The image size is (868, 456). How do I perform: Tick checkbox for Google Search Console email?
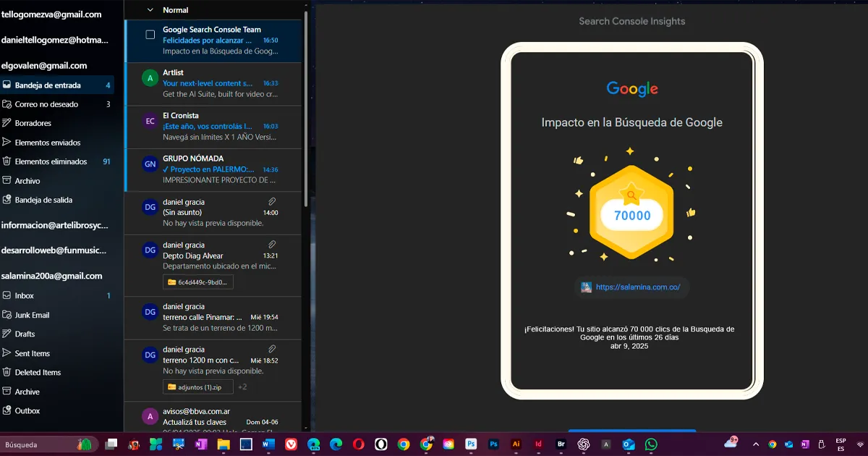coord(150,35)
